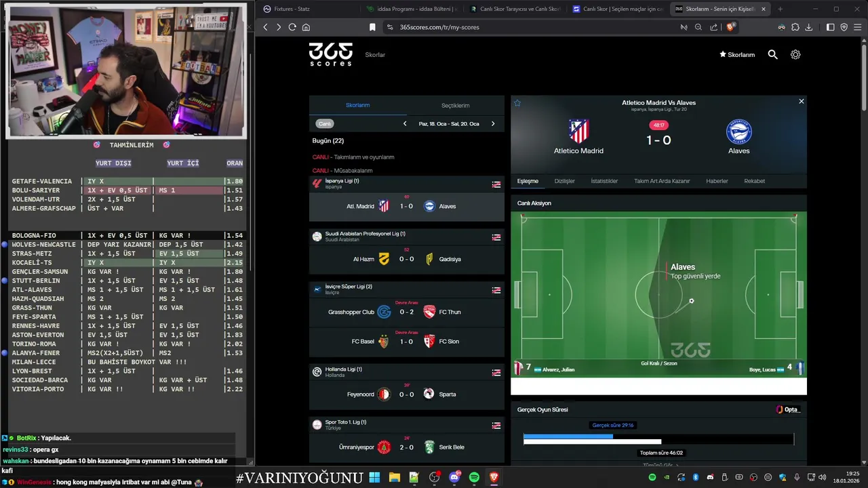
Task: Expand the İspanya Ligi (1) league header
Action: (407, 184)
